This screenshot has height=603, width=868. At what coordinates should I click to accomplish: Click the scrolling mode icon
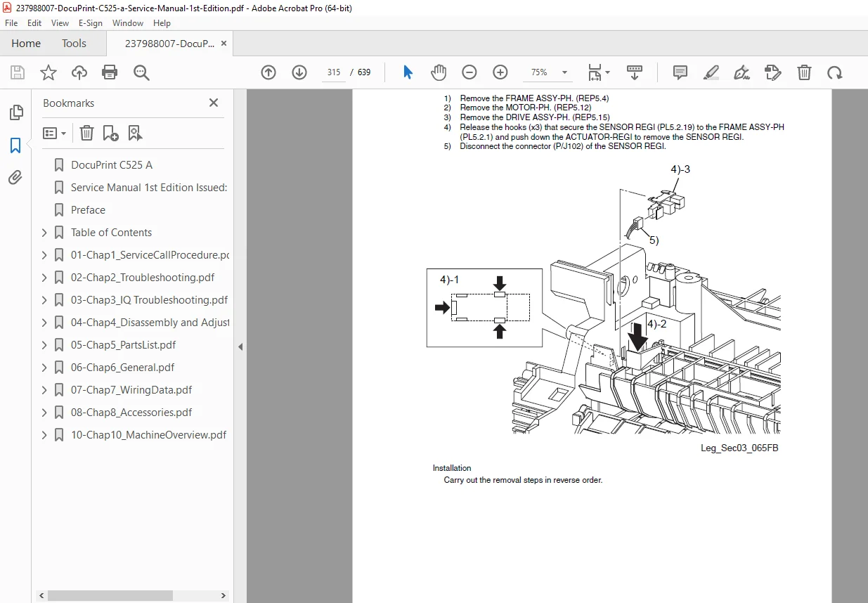(635, 72)
